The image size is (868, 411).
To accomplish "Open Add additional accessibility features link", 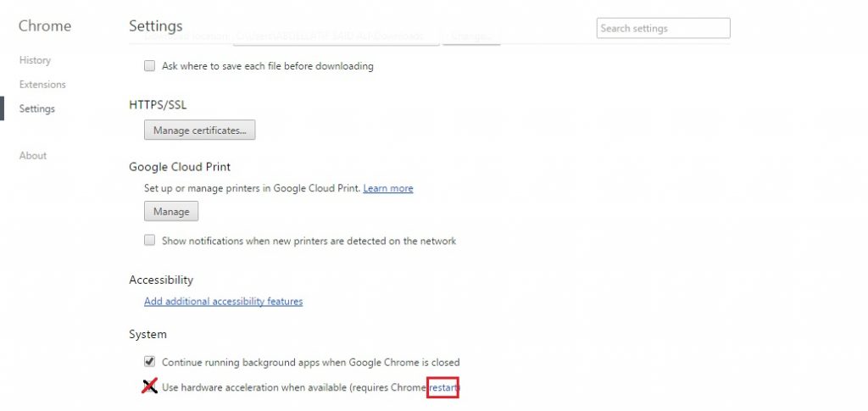I will (x=224, y=302).
